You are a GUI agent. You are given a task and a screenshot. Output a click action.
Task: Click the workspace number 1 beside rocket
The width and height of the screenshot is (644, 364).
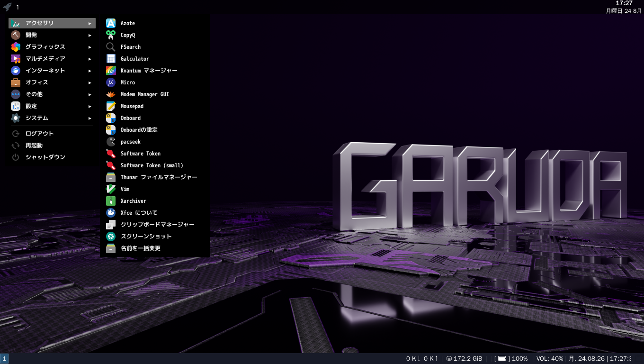[18, 7]
